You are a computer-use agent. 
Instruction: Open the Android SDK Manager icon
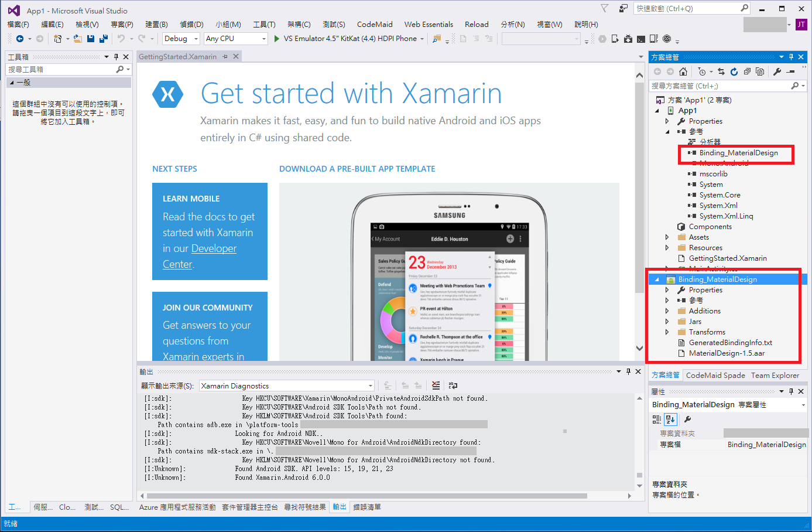point(628,39)
